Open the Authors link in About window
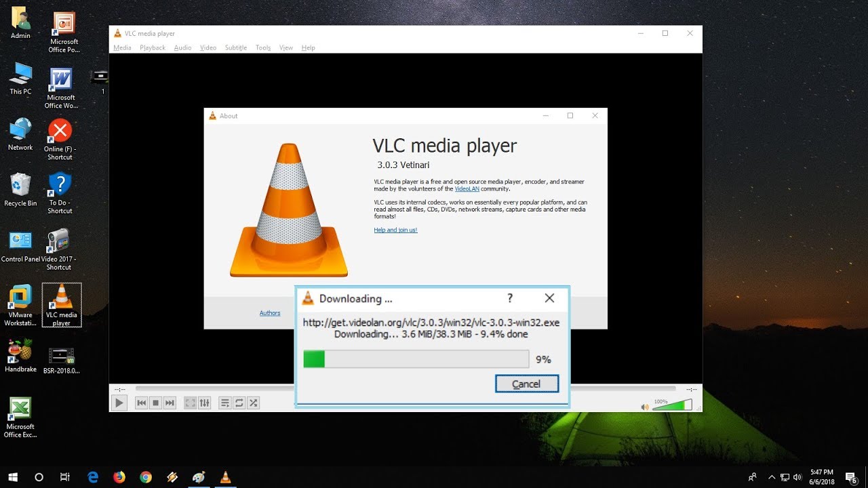The height and width of the screenshot is (488, 868). click(270, 313)
